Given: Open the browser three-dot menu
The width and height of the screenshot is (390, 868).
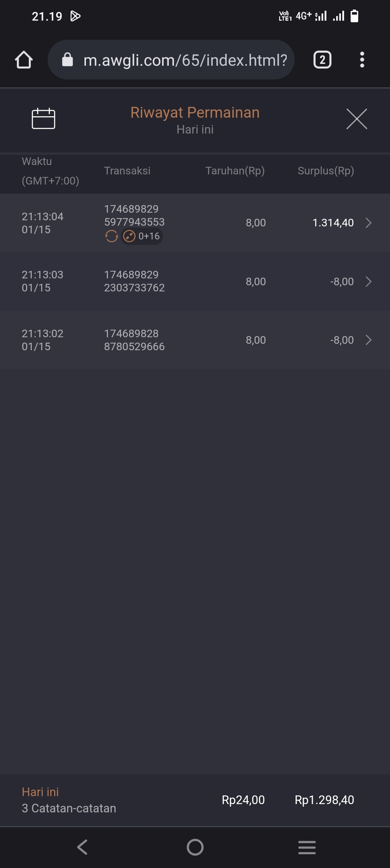Looking at the screenshot, I should click(x=362, y=60).
